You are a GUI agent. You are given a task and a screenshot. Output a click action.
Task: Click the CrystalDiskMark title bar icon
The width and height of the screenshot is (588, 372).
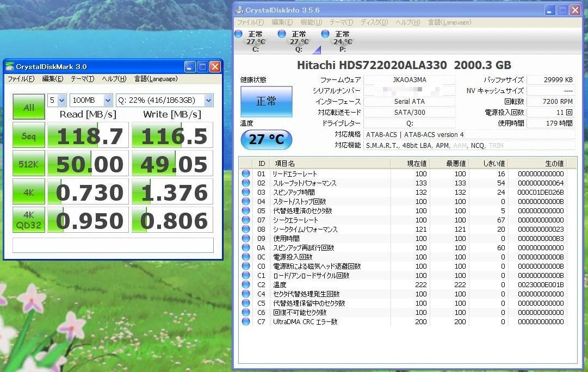tap(9, 67)
